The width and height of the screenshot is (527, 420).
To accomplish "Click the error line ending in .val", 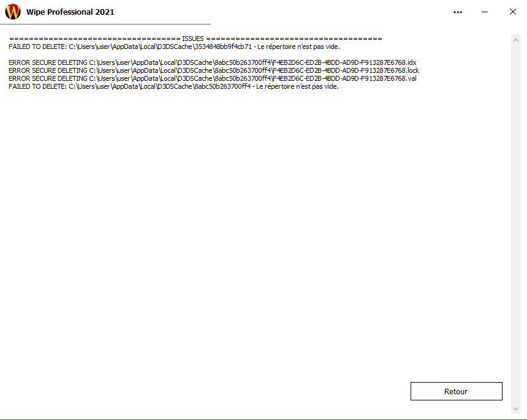I will [x=213, y=78].
